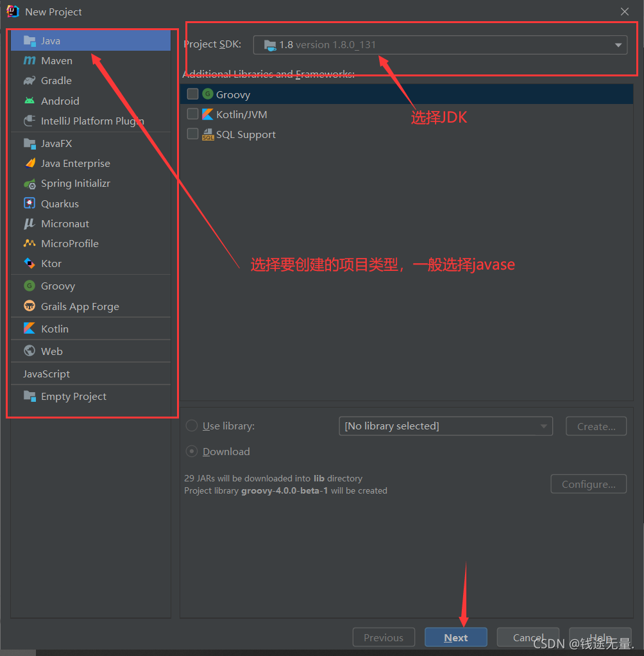This screenshot has width=644, height=656.
Task: Click the Kotlin/JVM framework icon
Action: click(208, 114)
